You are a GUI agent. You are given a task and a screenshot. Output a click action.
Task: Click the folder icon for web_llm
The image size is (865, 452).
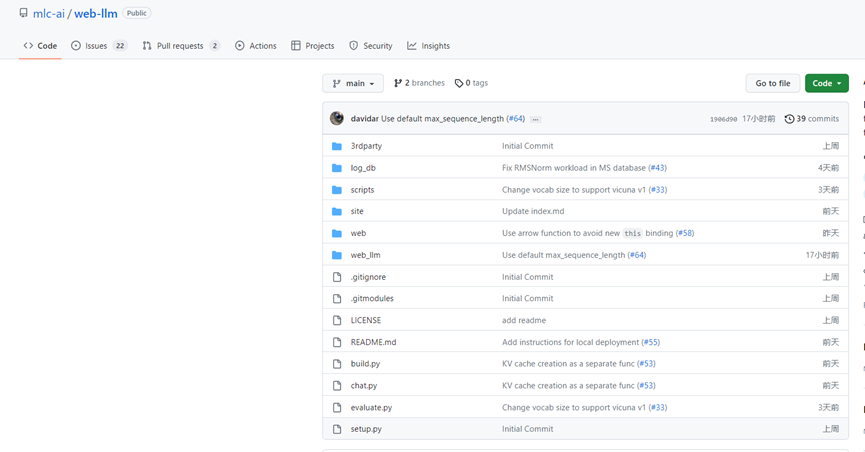(337, 255)
